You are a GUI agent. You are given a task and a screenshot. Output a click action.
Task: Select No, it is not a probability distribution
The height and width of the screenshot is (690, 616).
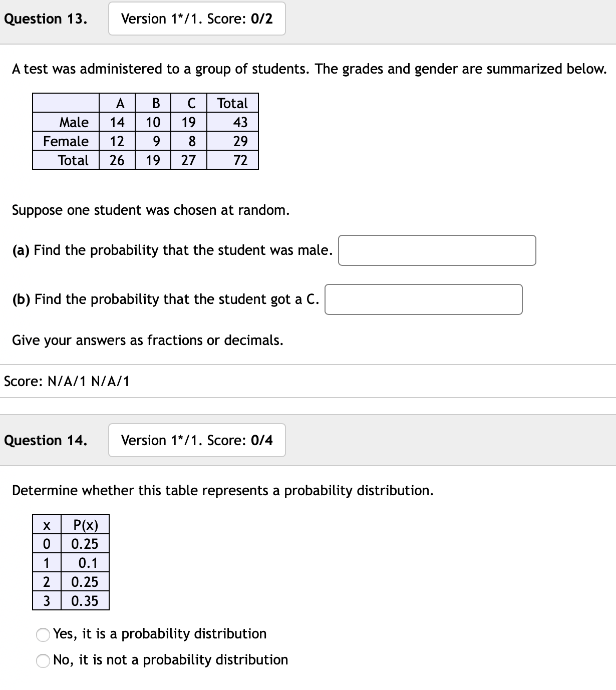pyautogui.click(x=43, y=660)
